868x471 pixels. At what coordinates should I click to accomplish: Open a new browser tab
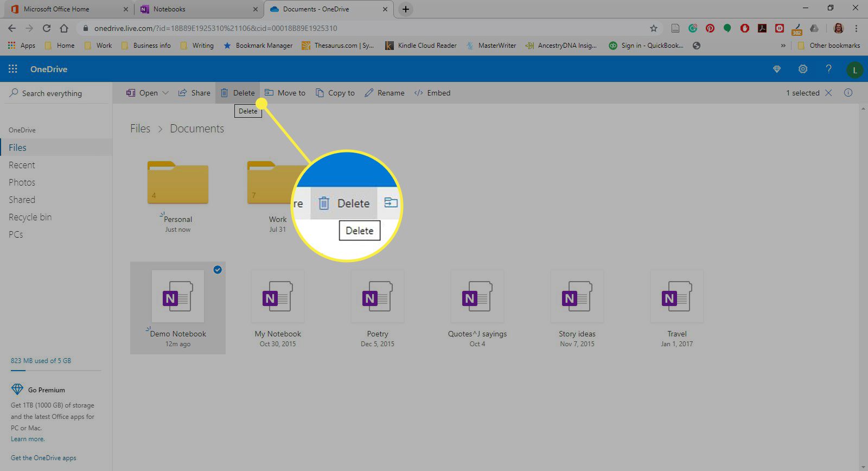pyautogui.click(x=405, y=9)
